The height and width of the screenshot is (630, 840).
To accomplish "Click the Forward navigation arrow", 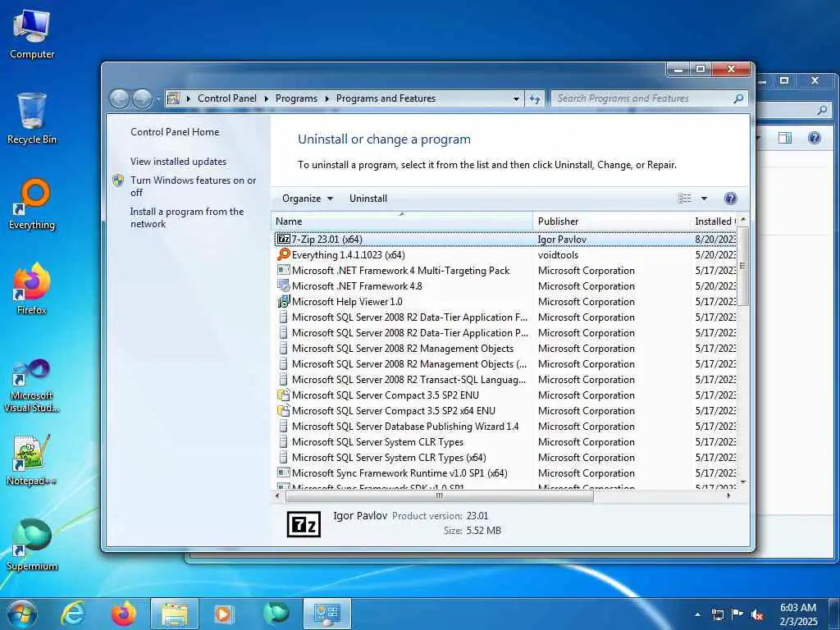I will coord(142,98).
